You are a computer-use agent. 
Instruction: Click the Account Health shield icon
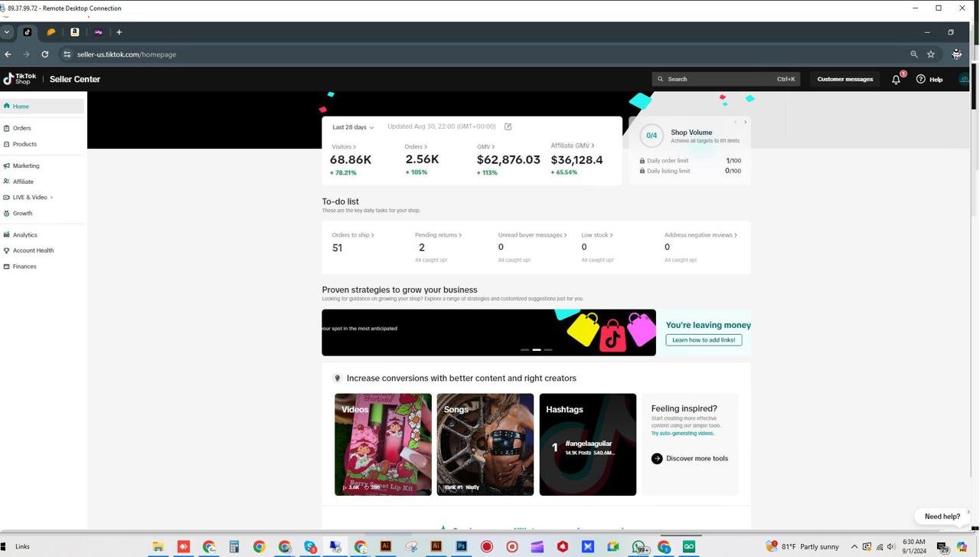(x=7, y=251)
